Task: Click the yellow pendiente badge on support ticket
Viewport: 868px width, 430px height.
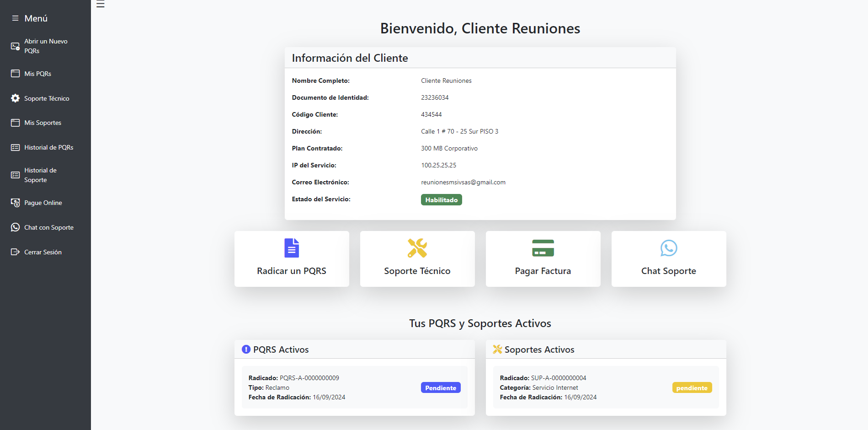Action: [x=692, y=388]
